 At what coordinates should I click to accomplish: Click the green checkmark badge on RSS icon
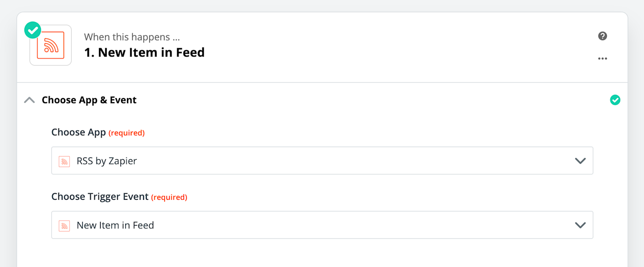(x=33, y=30)
